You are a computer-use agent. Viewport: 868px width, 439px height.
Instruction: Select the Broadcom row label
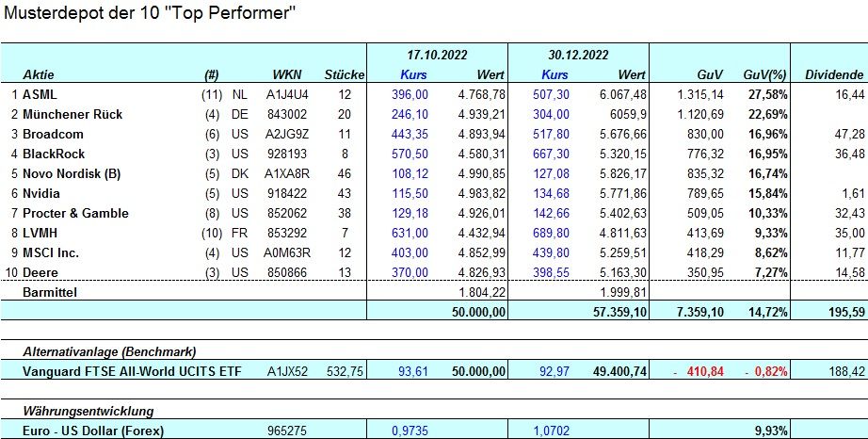tap(51, 135)
